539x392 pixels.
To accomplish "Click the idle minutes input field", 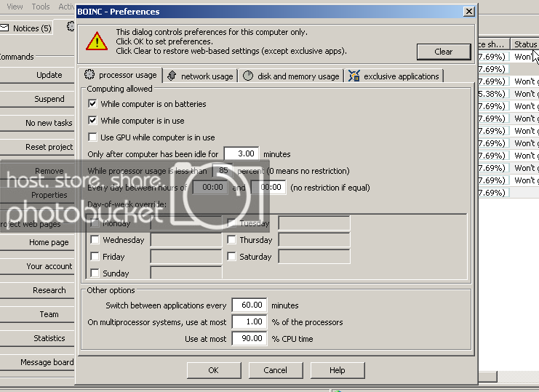I will pos(241,154).
